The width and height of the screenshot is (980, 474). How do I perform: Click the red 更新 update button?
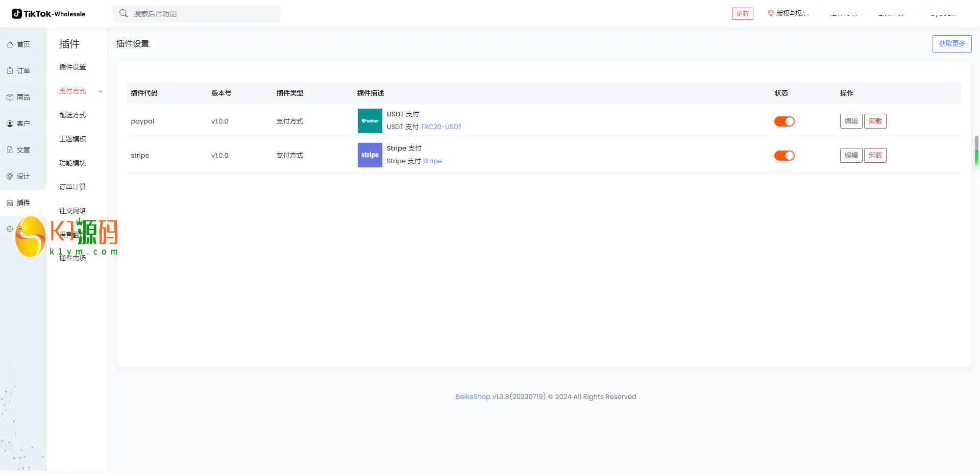[743, 13]
